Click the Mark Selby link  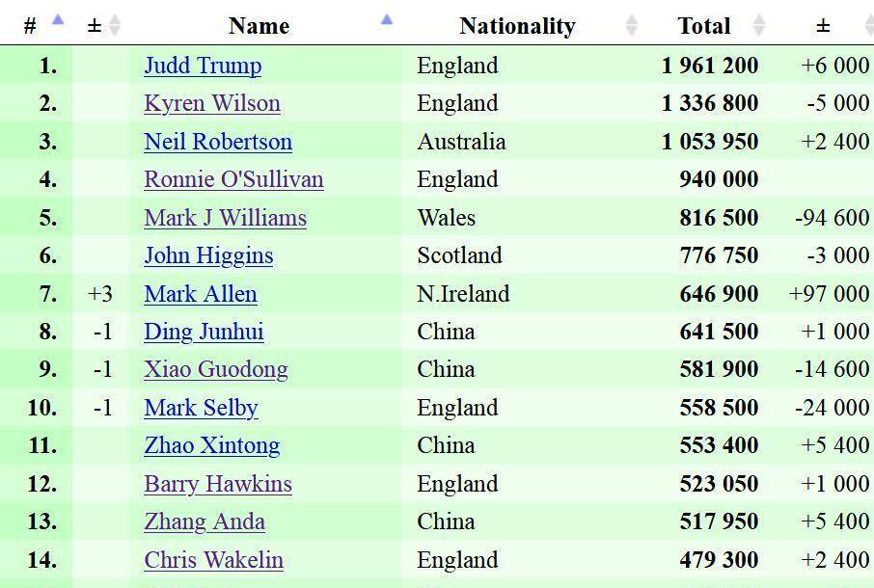[x=201, y=408]
